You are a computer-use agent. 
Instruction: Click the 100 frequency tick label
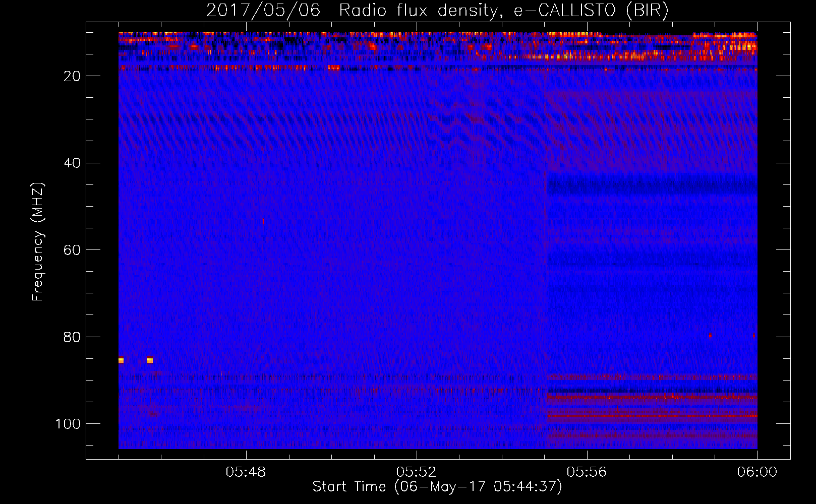[68, 424]
